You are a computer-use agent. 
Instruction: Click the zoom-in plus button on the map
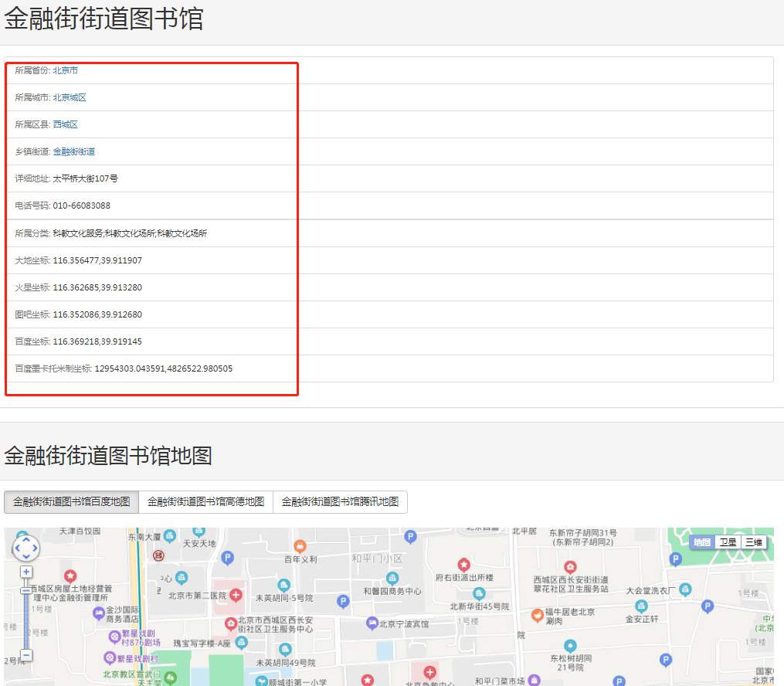pyautogui.click(x=25, y=570)
